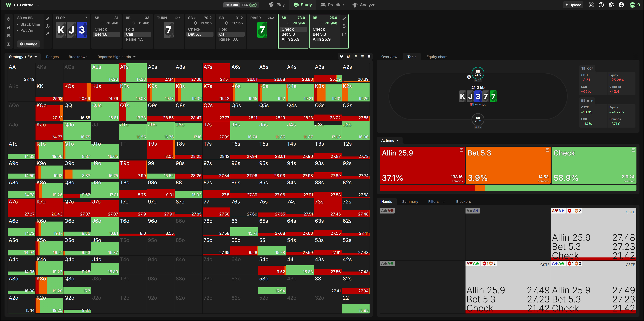Viewport: 644px width, 321px height.
Task: Switch game type to Hold'em
Action: (232, 5)
